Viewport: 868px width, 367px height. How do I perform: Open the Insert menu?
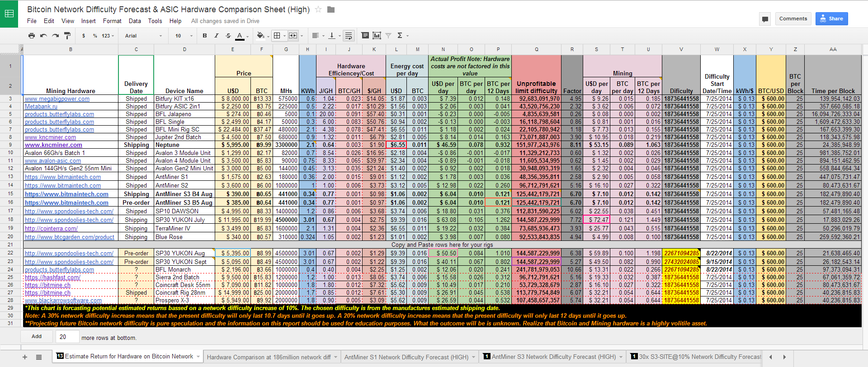point(89,21)
